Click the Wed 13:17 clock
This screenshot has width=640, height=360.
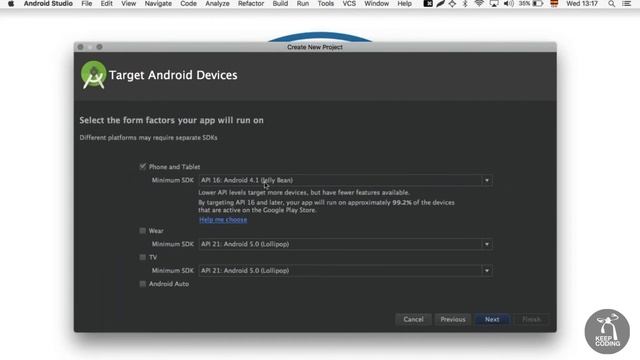(582, 4)
